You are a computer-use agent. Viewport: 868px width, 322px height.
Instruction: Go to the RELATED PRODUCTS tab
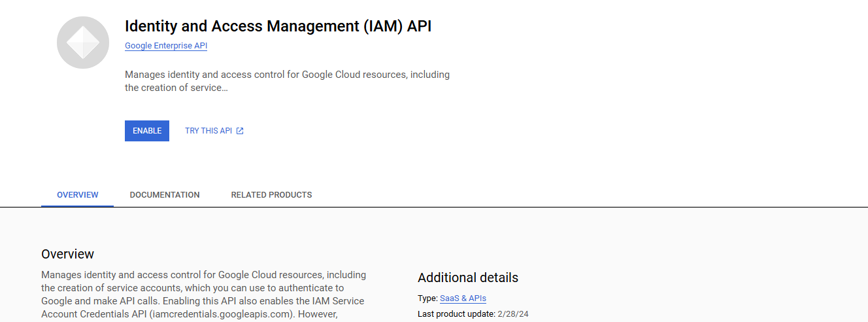click(271, 195)
